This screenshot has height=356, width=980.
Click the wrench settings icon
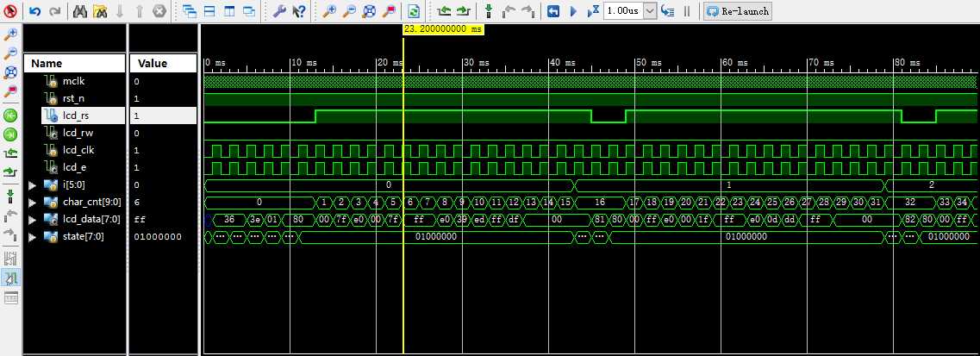279,10
